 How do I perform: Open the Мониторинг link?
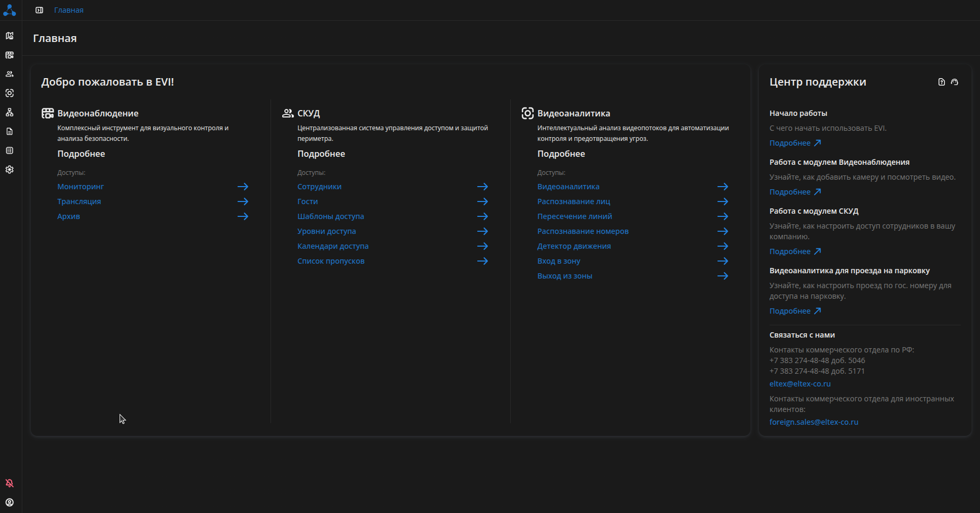pos(81,187)
